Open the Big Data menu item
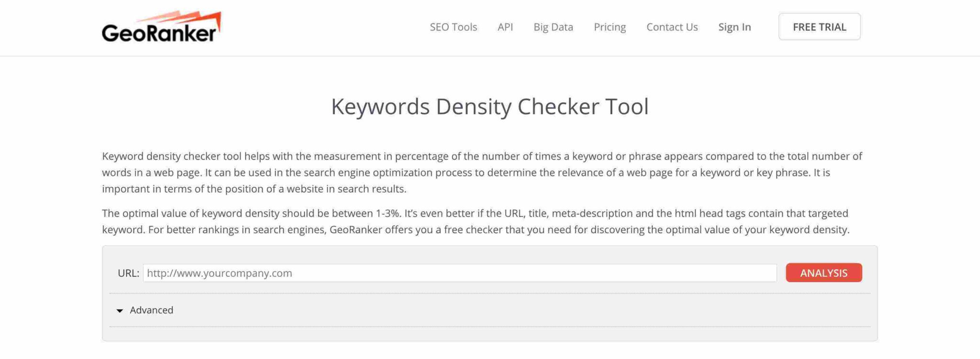Viewport: 980px width, 359px height. coord(553,27)
